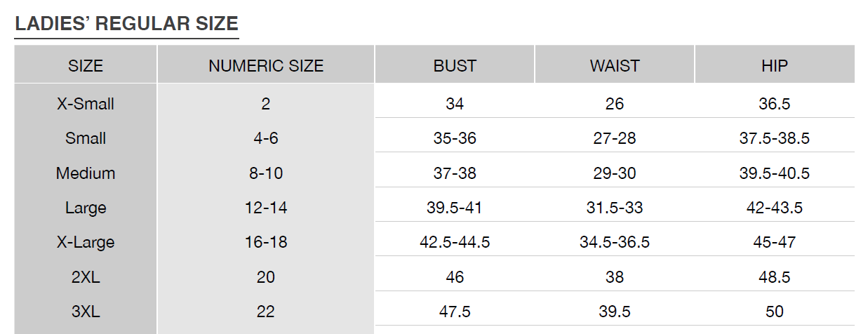Click the X-Small size row label
Image resolution: width=868 pixels, height=334 pixels.
click(x=86, y=104)
